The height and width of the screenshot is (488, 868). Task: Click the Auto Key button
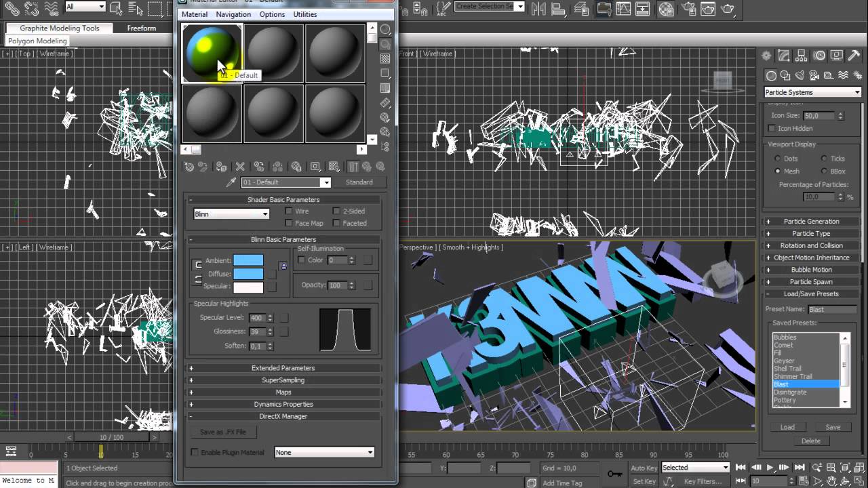pyautogui.click(x=644, y=468)
